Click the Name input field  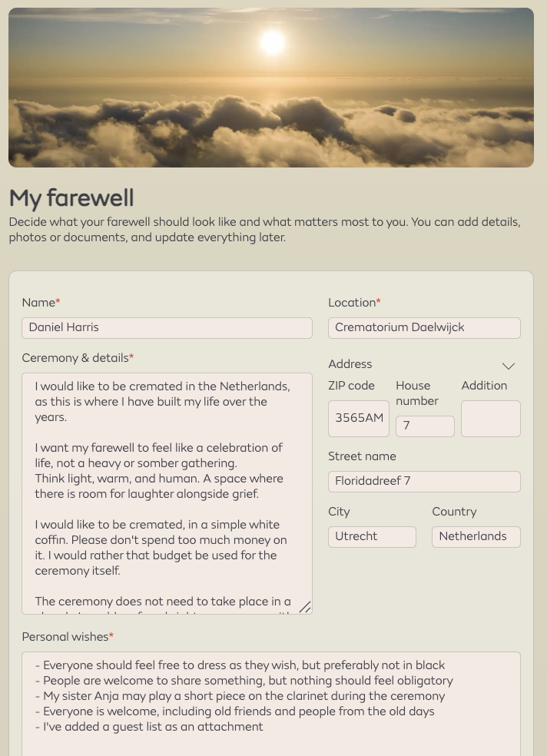(167, 328)
